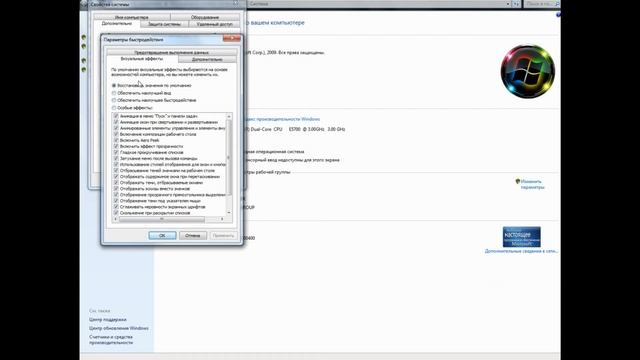Toggle Отображать эскизы вместо значков
Screen dimensions: 640x360
click(116, 189)
